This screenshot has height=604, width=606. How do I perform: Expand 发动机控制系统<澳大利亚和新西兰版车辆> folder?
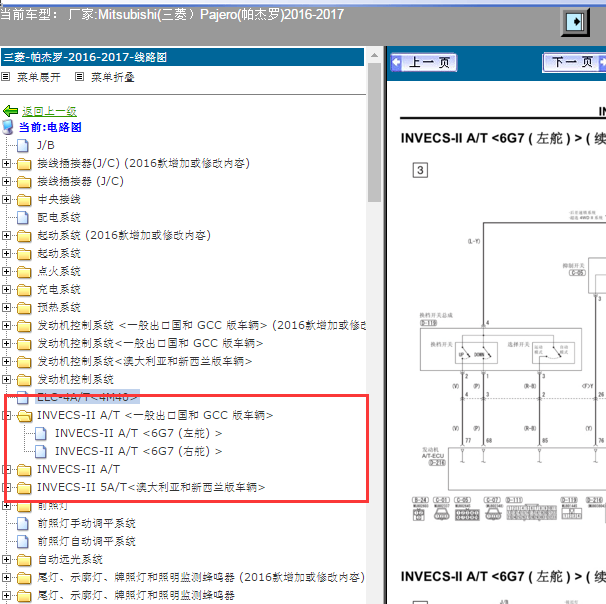point(6,361)
